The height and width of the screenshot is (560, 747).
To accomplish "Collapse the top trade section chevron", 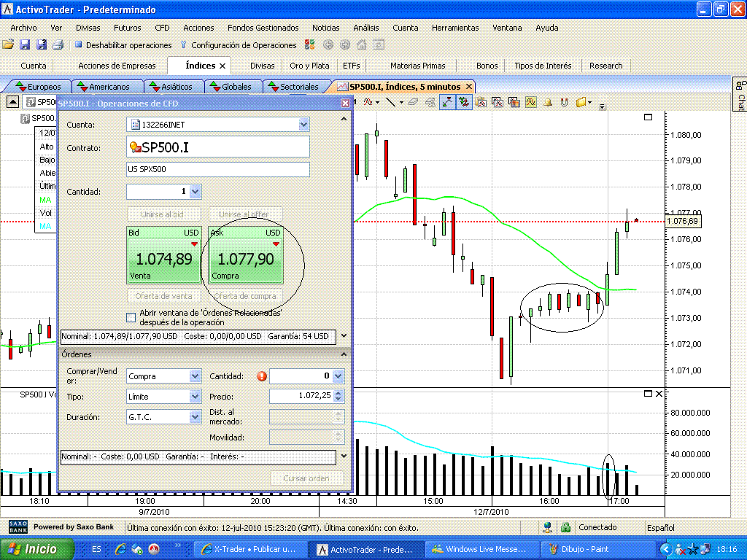I will (344, 119).
